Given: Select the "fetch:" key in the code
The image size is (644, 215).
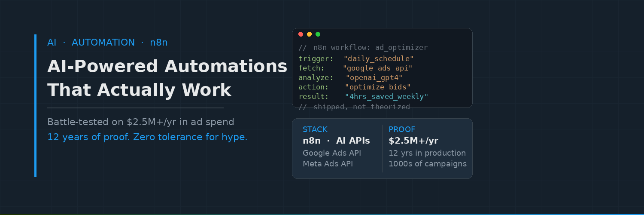Looking at the screenshot, I should pyautogui.click(x=313, y=68).
